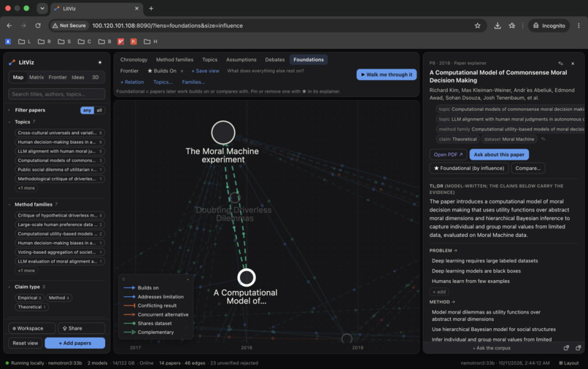Switch to the Ideas view tab

pos(78,77)
